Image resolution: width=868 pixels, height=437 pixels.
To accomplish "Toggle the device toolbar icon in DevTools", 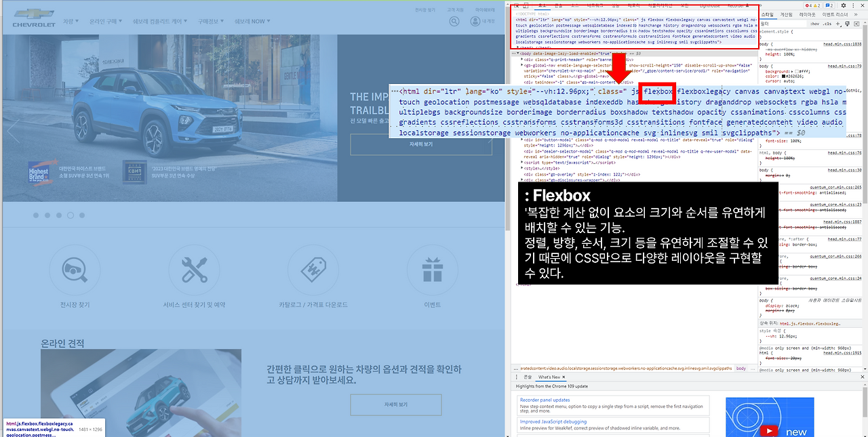I will pyautogui.click(x=526, y=5).
